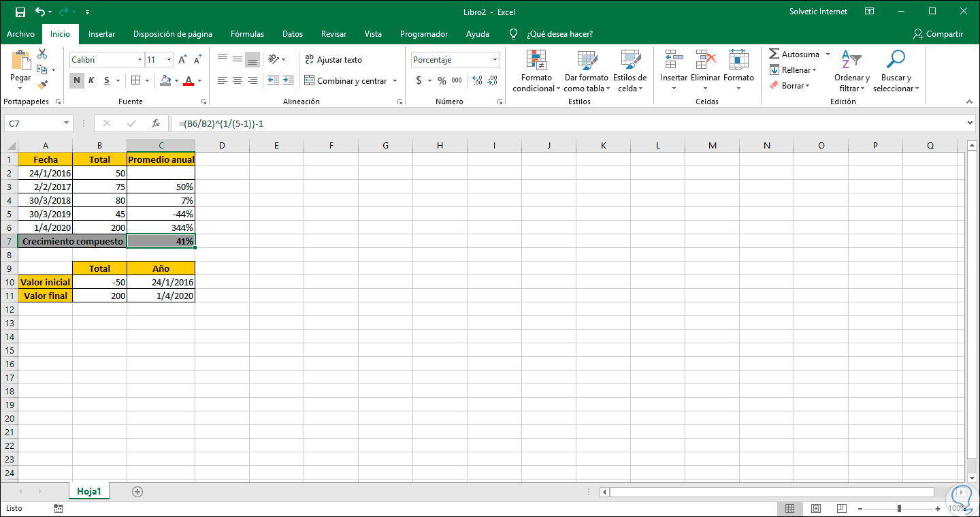
Task: Toggle Ajustar texto wrap
Action: pos(333,59)
